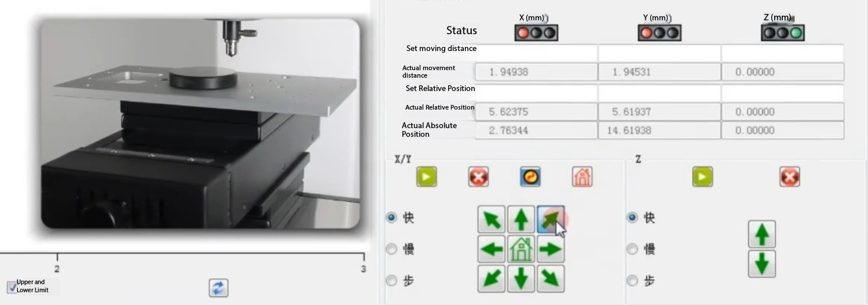Raise Z axis with up arrow
The width and height of the screenshot is (868, 305).
(x=762, y=234)
